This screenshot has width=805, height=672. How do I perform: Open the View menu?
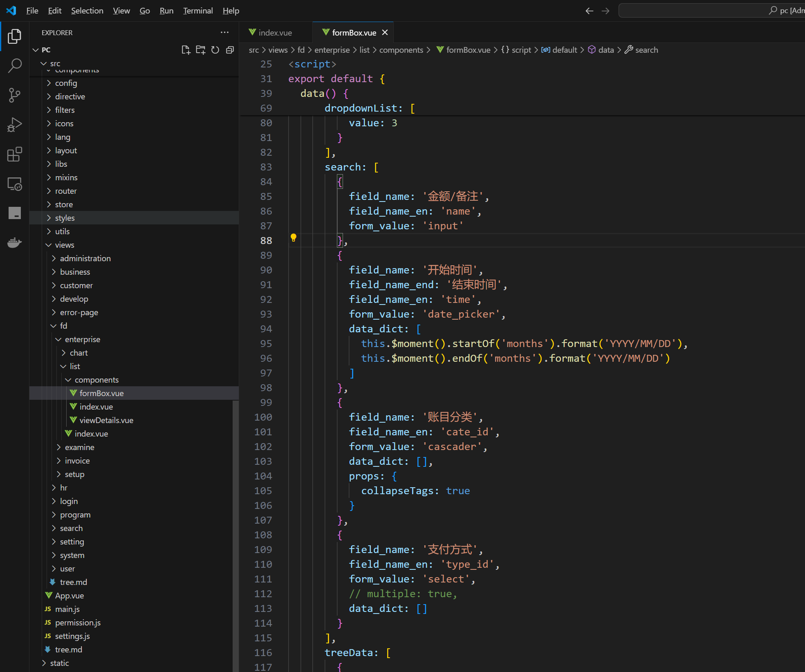tap(121, 11)
